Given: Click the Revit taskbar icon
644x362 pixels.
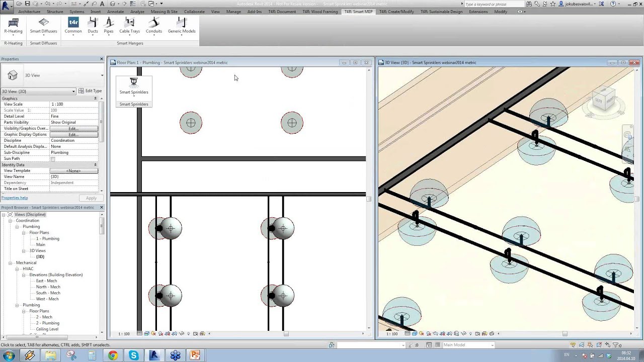Looking at the screenshot, I should click(154, 355).
